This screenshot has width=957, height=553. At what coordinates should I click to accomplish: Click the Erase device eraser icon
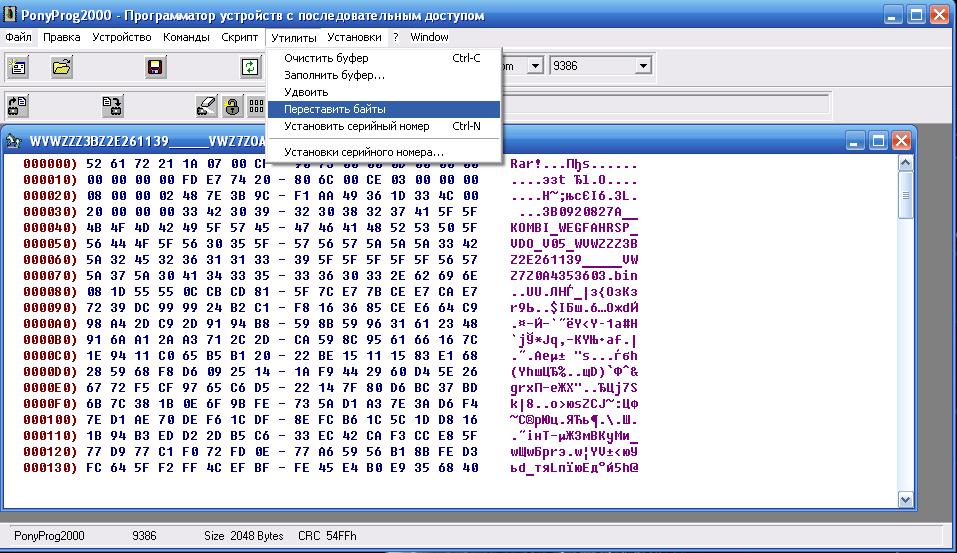(x=206, y=106)
